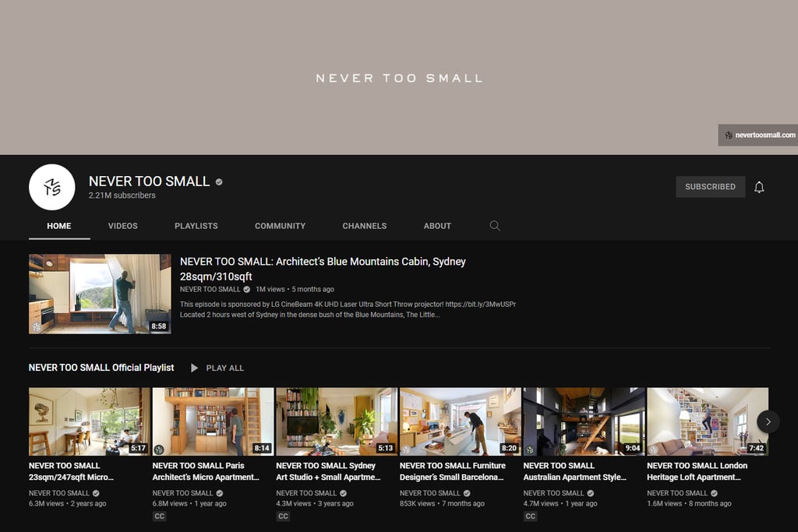Click the Sydney Art Studio video title
This screenshot has width=798, height=532.
pyautogui.click(x=328, y=471)
